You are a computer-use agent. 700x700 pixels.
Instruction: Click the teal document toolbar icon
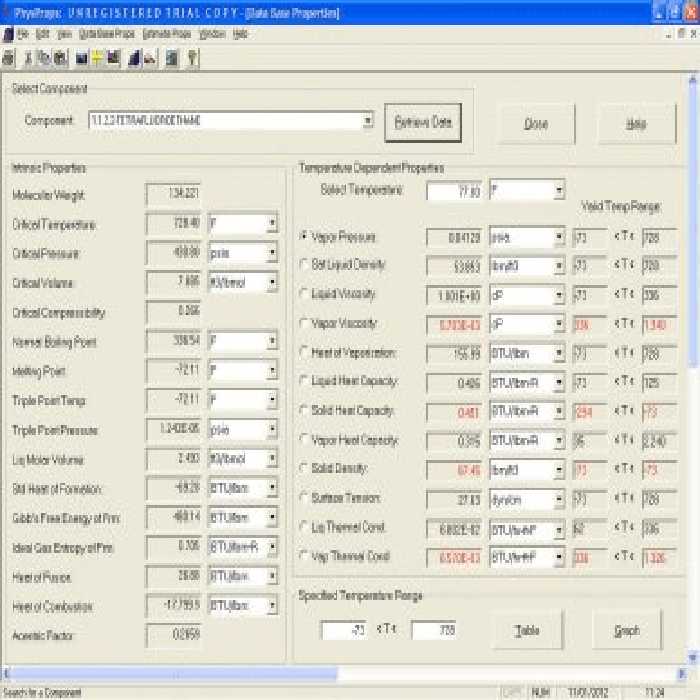[x=172, y=58]
